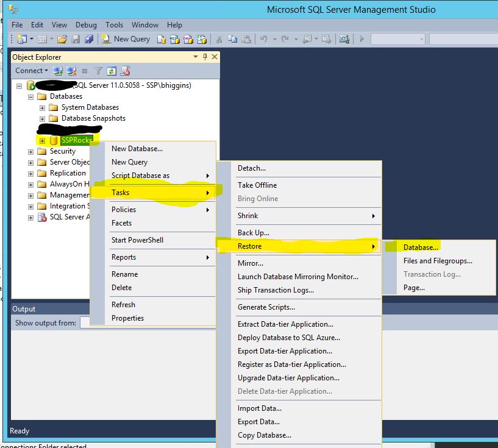Click the Stop square icon in Object Explorer
The height and width of the screenshot is (448, 498).
[x=85, y=71]
